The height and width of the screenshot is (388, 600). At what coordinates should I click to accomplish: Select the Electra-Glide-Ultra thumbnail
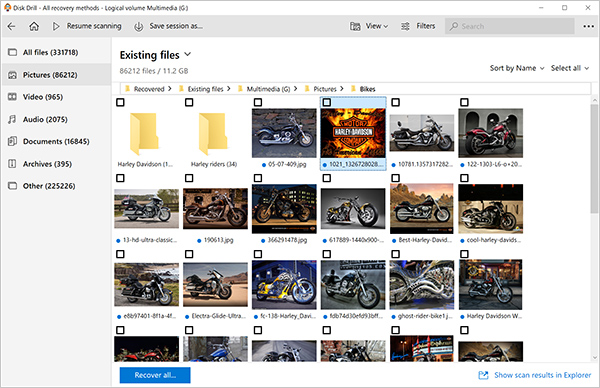(x=215, y=285)
